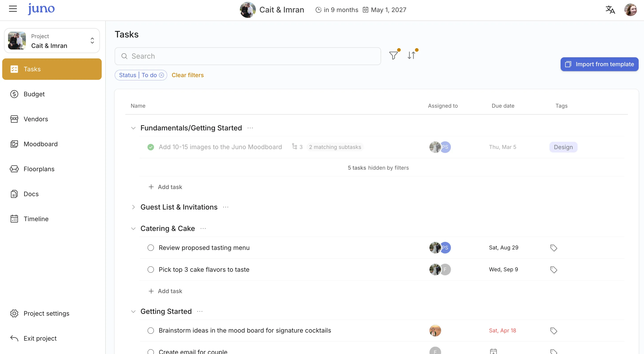Open the hamburger menu

(13, 9)
